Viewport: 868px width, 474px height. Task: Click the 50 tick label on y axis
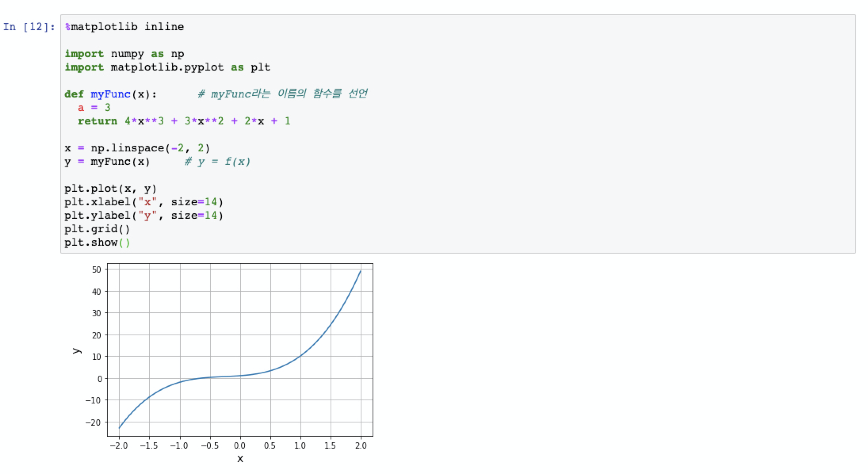pos(96,269)
